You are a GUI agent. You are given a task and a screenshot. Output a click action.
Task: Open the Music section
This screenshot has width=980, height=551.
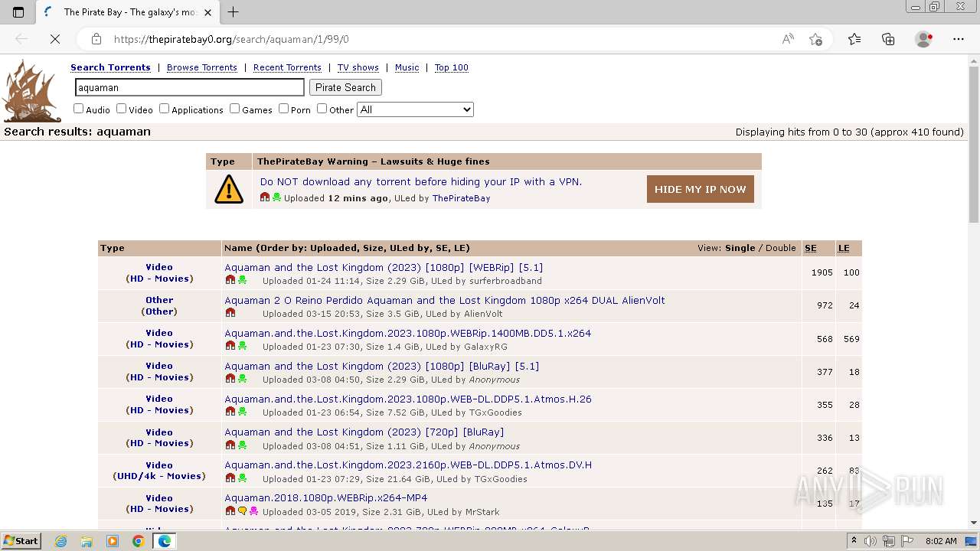pyautogui.click(x=407, y=67)
